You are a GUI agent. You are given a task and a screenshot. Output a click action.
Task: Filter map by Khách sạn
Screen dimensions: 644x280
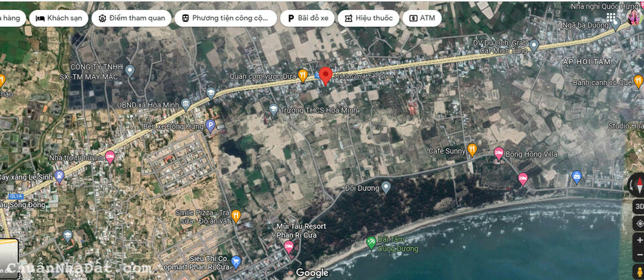[x=59, y=18]
